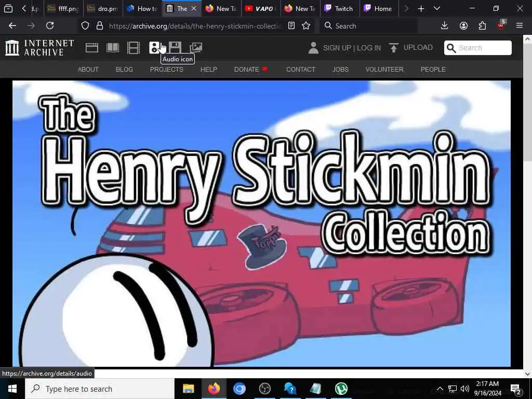
Task: Click the UPLOAD arrow icon
Action: click(394, 47)
